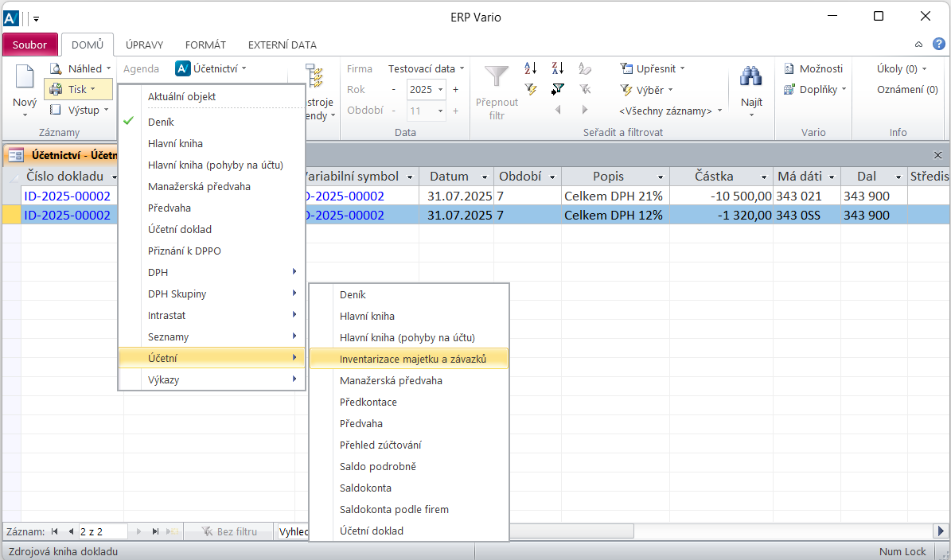Choose Inventarizace majetku a závazků
Screen dimensions: 951x560
point(412,359)
